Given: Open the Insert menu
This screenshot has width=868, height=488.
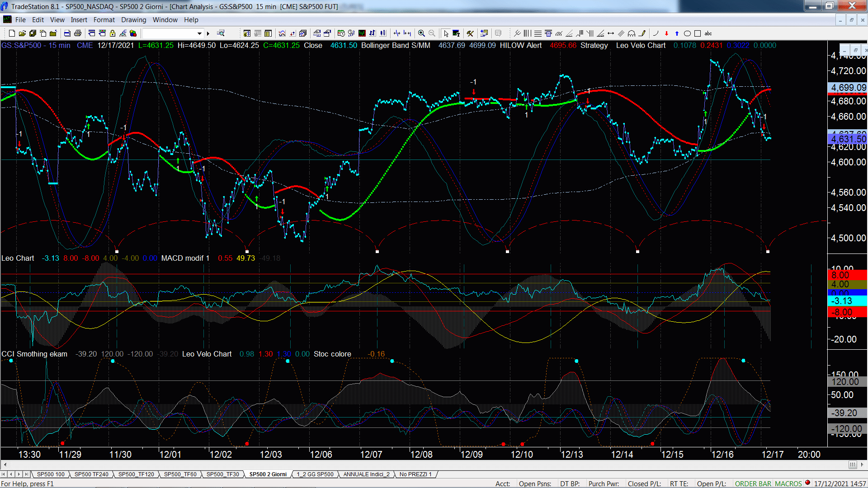Looking at the screenshot, I should (79, 20).
